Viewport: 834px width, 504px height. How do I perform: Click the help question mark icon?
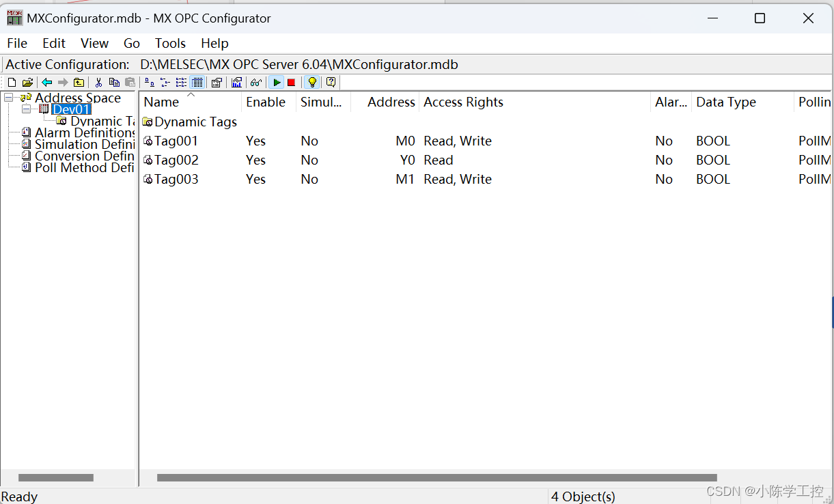click(x=331, y=83)
